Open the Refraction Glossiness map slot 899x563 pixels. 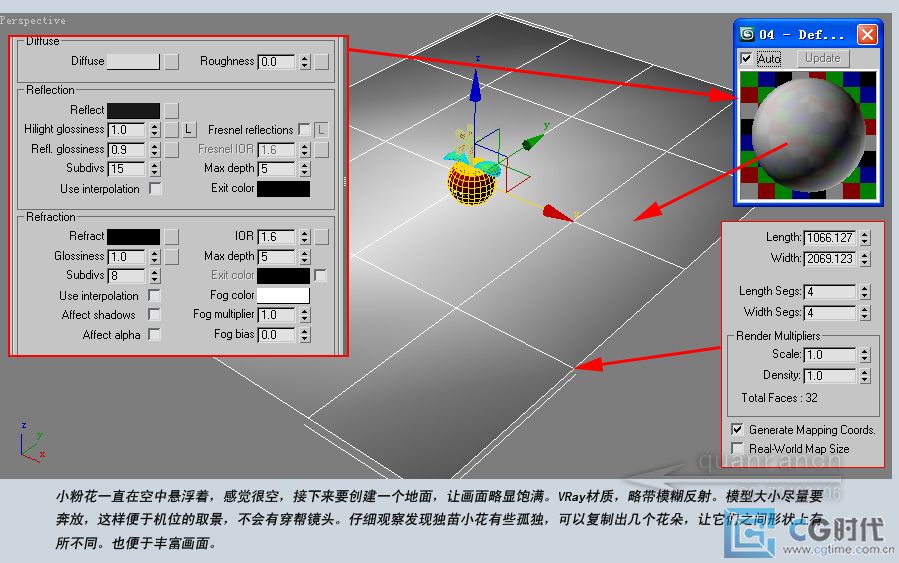tap(171, 256)
